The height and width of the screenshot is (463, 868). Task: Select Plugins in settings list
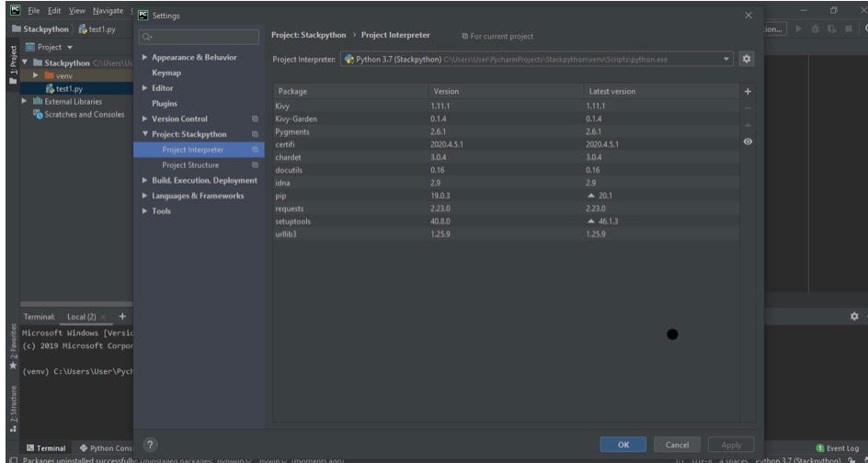165,104
